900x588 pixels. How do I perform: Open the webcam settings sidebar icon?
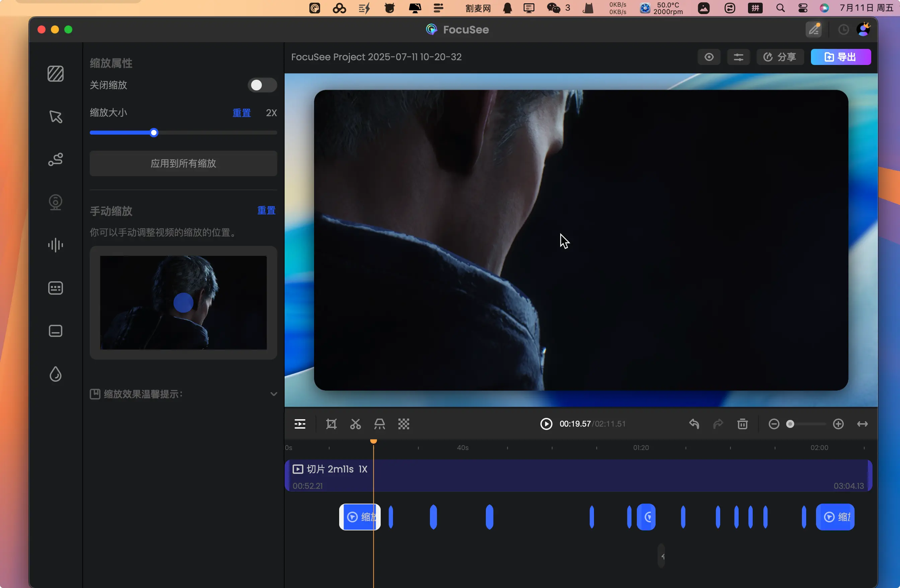click(56, 202)
